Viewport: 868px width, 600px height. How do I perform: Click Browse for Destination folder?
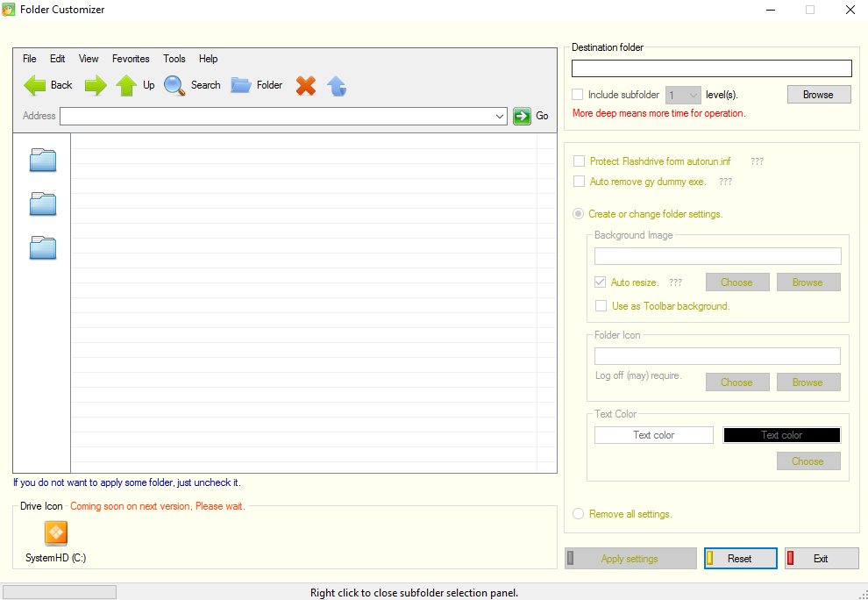tap(819, 95)
